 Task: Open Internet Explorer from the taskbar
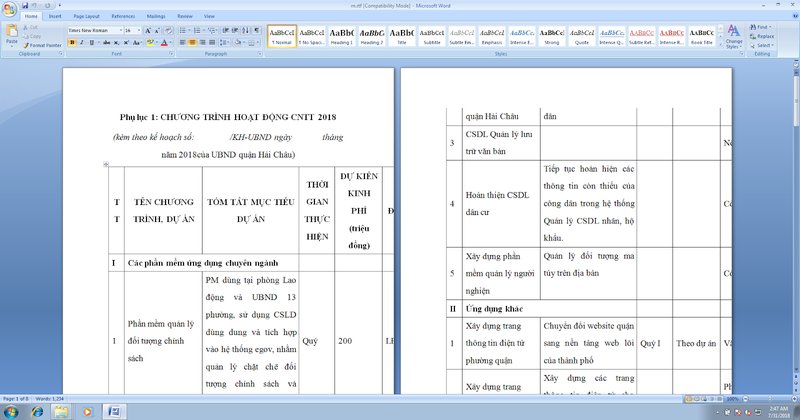[38, 410]
